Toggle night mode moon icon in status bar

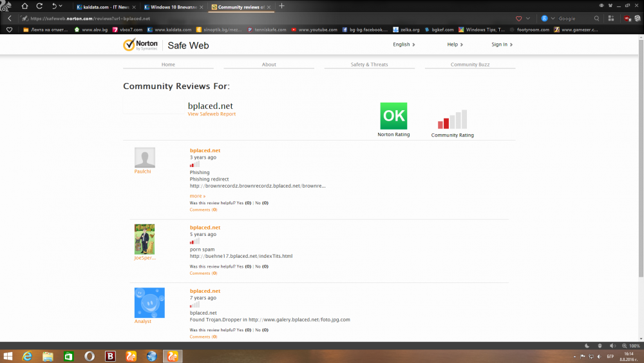[587, 346]
